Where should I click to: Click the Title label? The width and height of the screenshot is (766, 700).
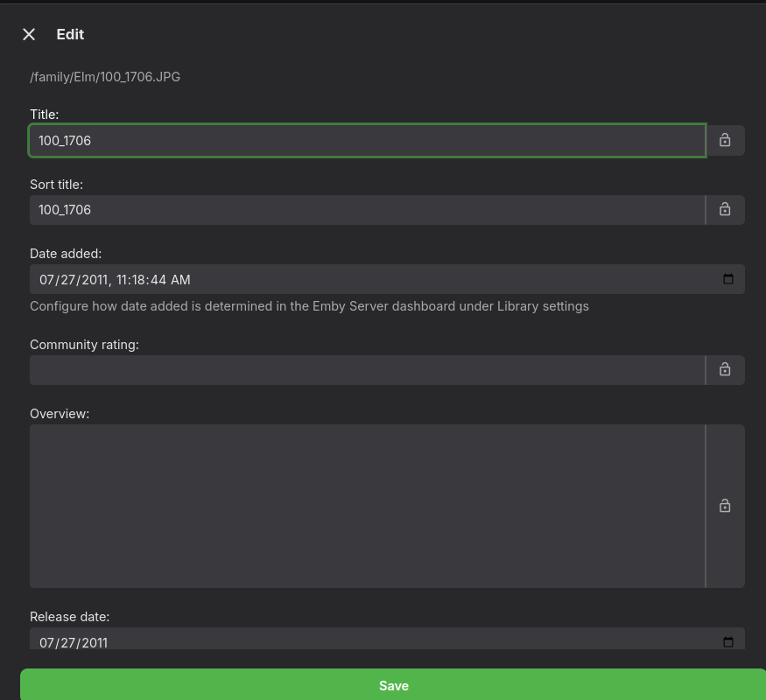[44, 115]
